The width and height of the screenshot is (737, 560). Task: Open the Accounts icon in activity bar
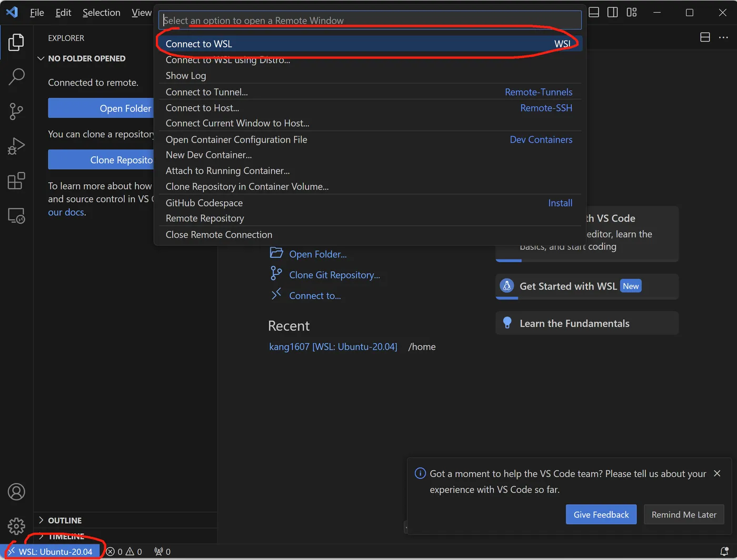(x=16, y=492)
